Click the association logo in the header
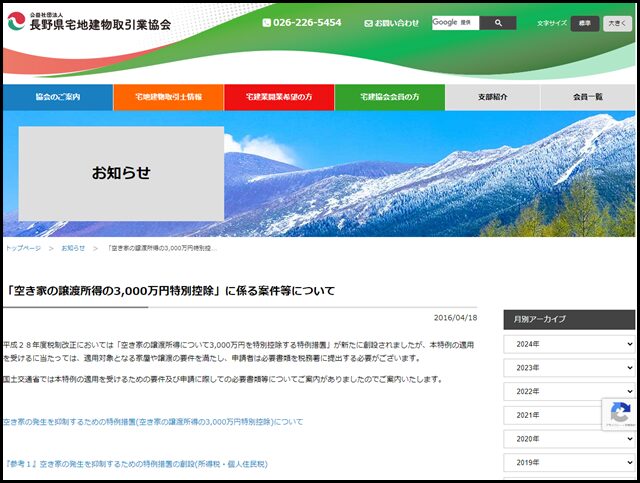Screen dimensions: 640x483 [16, 21]
